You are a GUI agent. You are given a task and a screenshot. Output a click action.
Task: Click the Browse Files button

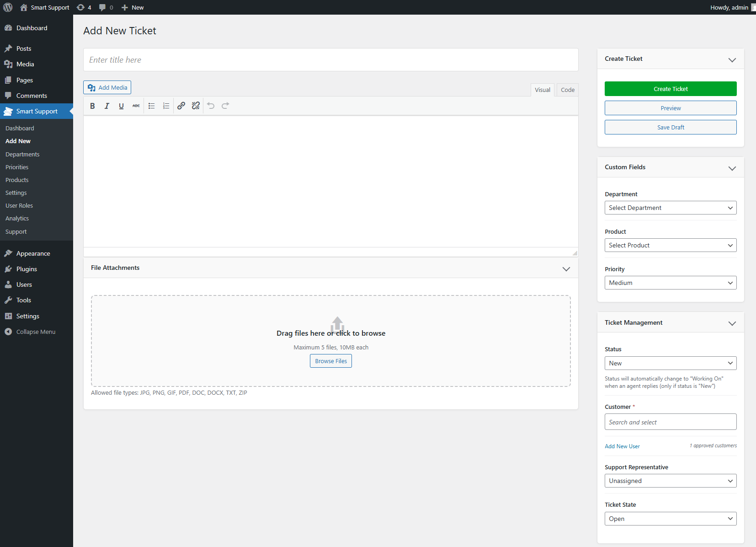(x=330, y=361)
